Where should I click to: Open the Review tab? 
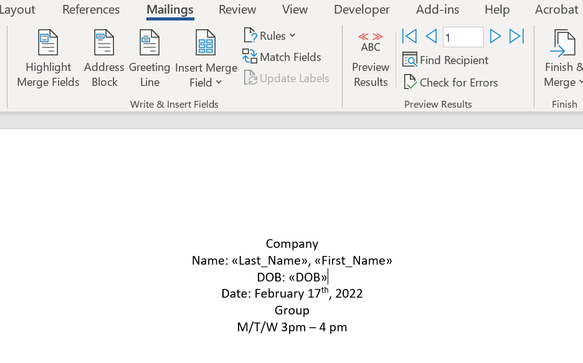tap(237, 9)
